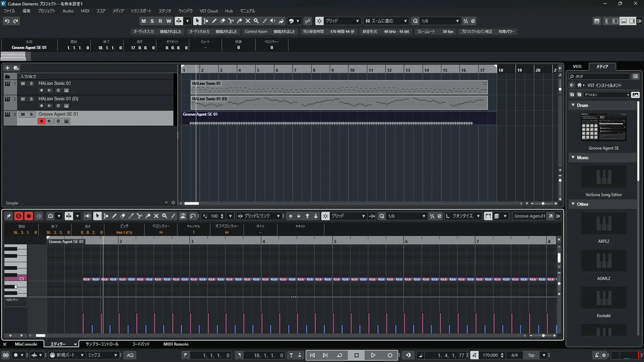Click the Add Track plus icon
This screenshot has width=644, height=362.
pyautogui.click(x=7, y=68)
